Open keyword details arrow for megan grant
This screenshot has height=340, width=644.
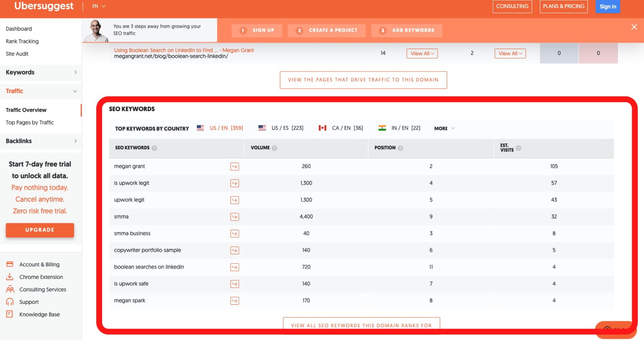[x=234, y=166]
